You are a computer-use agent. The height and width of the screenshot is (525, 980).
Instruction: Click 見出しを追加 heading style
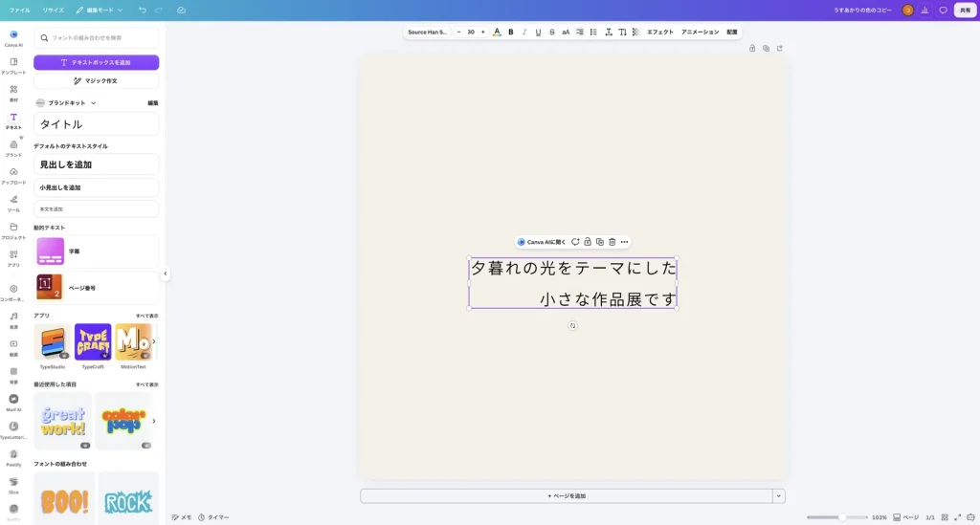(97, 164)
